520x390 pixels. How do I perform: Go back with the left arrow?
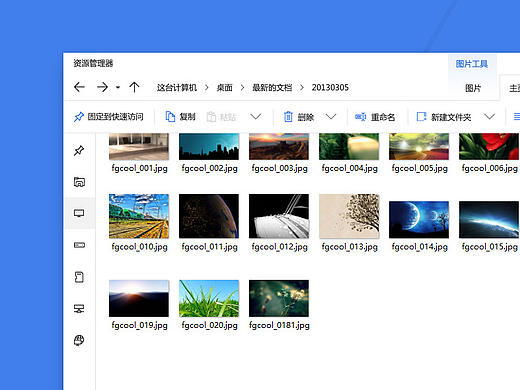click(79, 87)
